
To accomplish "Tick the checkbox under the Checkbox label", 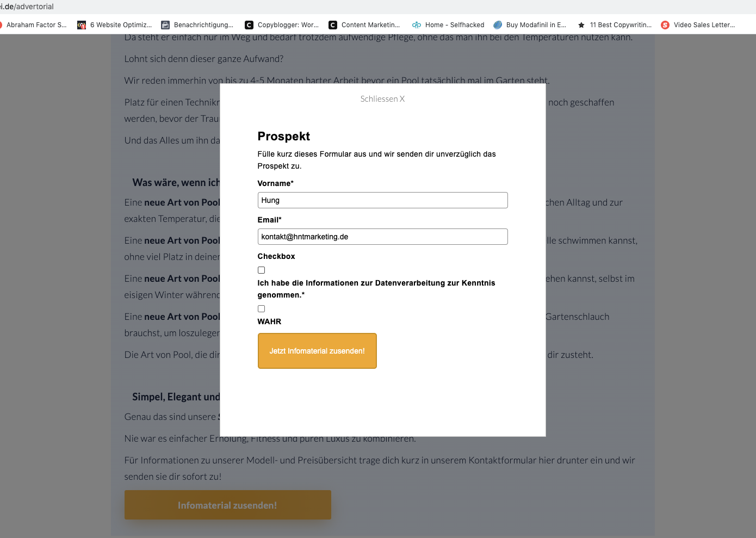I will pos(261,270).
